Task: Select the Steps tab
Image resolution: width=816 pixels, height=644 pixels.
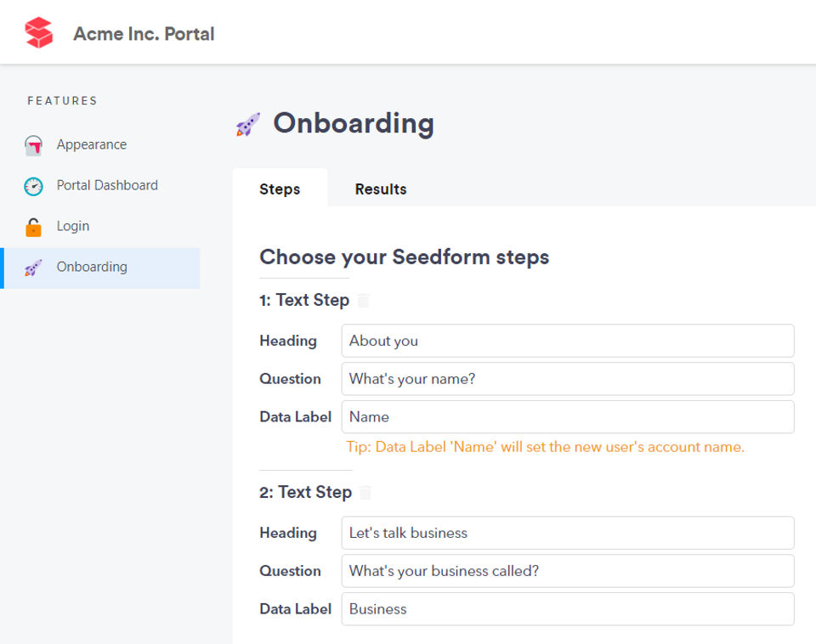Action: tap(280, 189)
